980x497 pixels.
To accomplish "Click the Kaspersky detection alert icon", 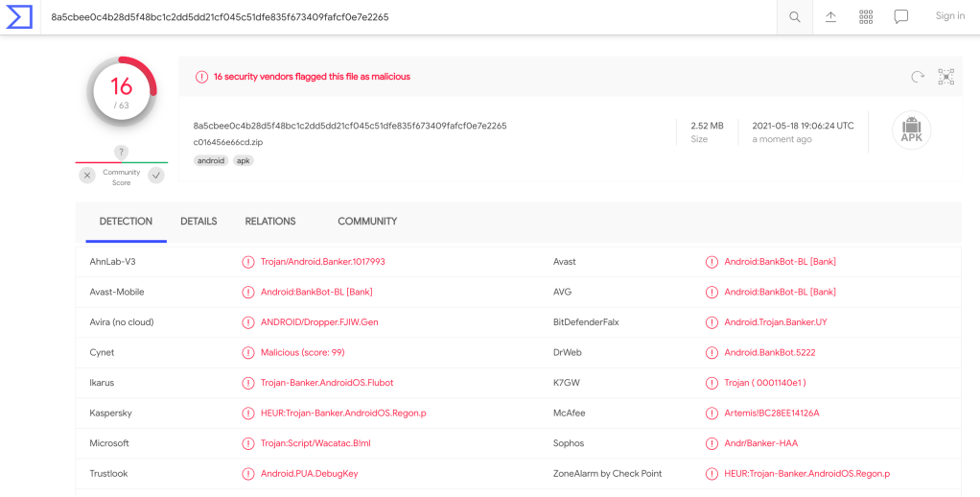I will (248, 414).
